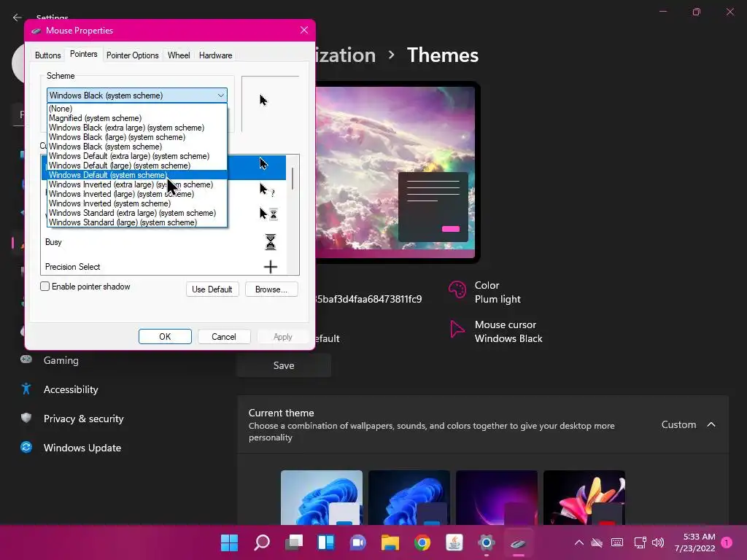The height and width of the screenshot is (560, 747).
Task: Open Accessibility settings in sidebar
Action: click(x=71, y=389)
